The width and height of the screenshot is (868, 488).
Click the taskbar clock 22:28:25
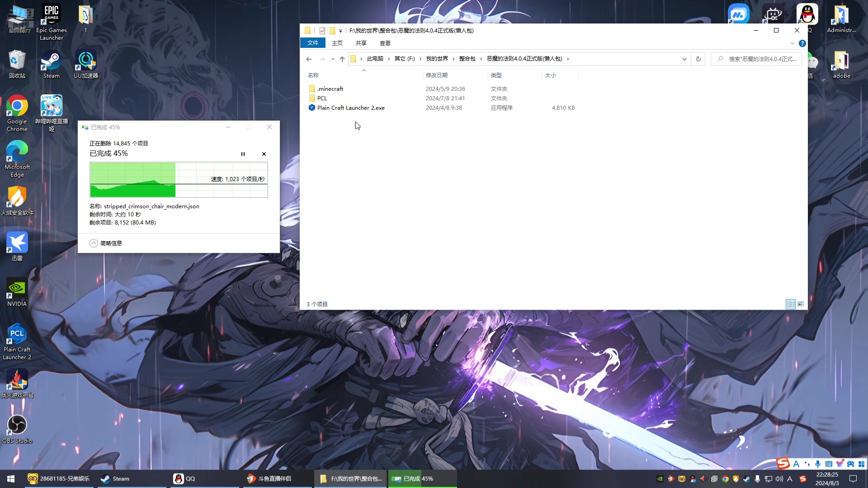point(827,475)
